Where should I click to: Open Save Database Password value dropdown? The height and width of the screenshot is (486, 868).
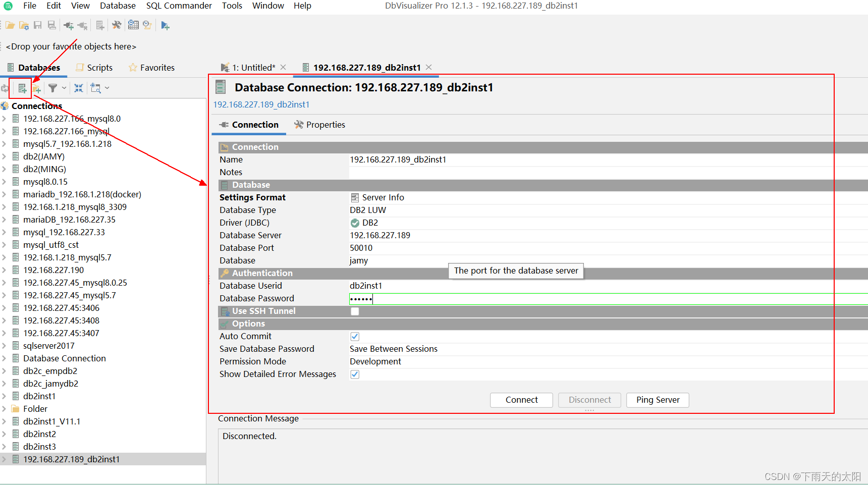pyautogui.click(x=608, y=349)
